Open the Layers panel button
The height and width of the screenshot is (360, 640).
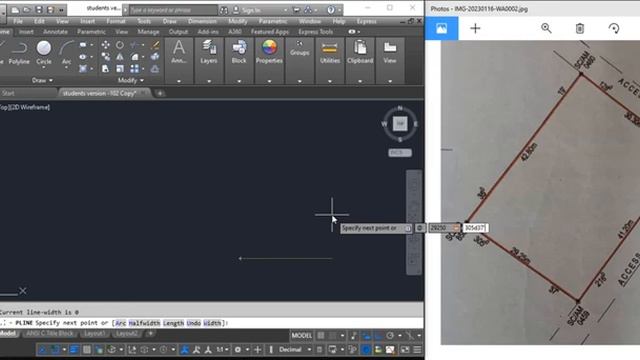coord(209,52)
